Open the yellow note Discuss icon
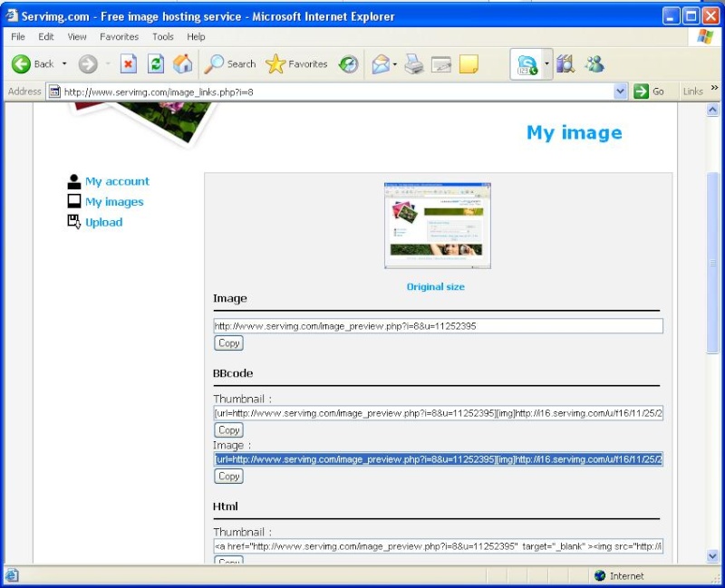 pyautogui.click(x=469, y=64)
